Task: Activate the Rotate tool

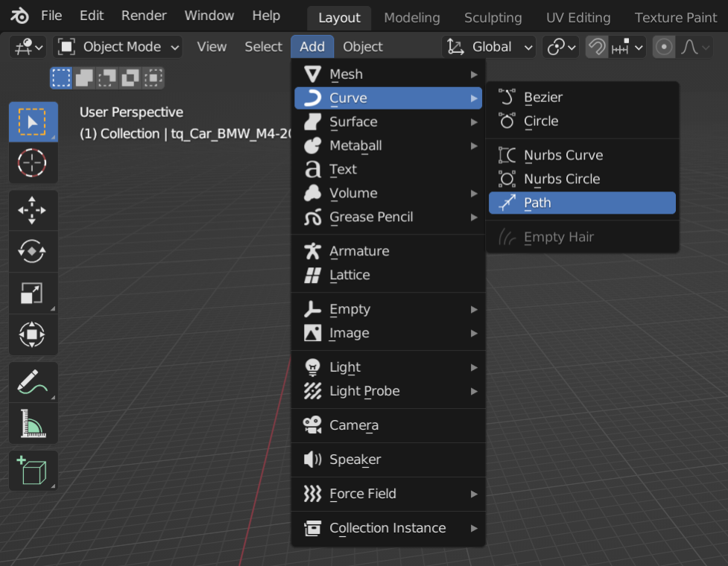Action: coord(32,252)
